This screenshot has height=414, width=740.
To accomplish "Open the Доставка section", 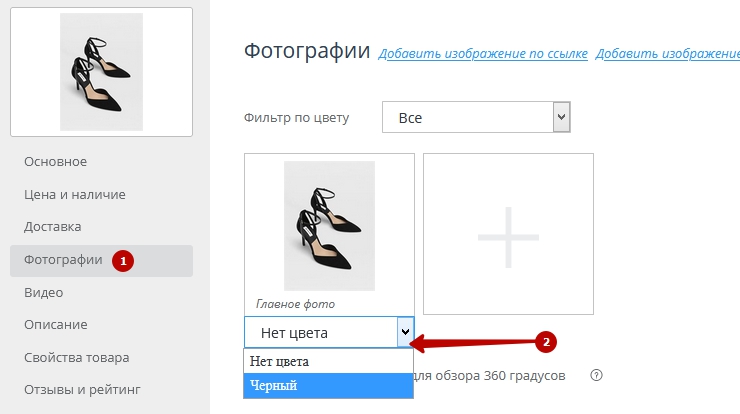I will 53,227.
